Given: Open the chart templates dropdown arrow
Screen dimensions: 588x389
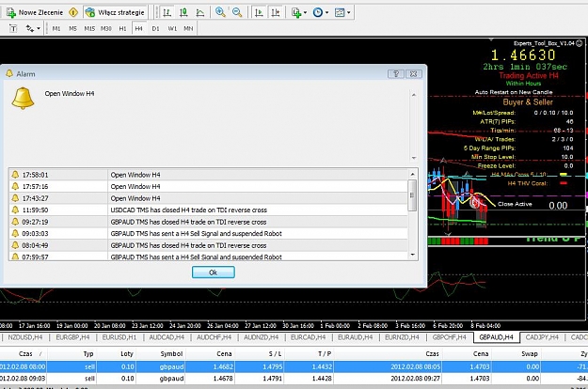Looking at the screenshot, I should pos(349,12).
